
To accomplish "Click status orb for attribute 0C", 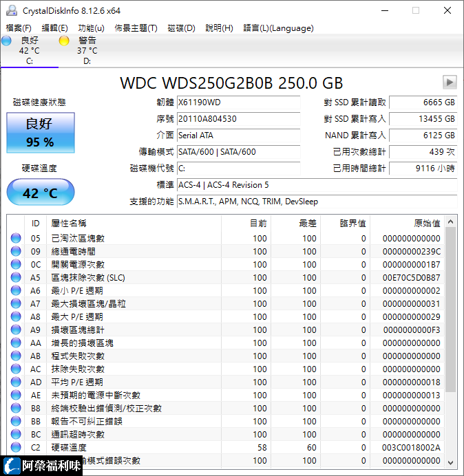I will (x=16, y=264).
